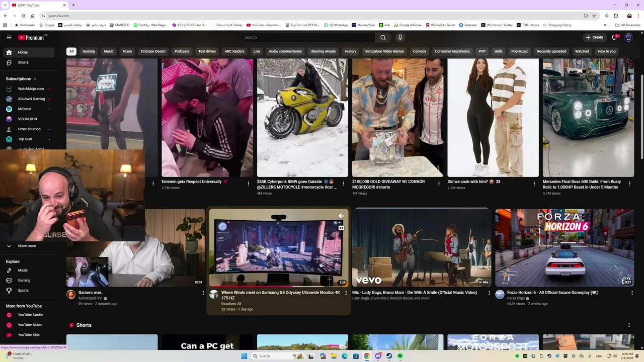Open Chrome extensions puzzle icon
Viewport: 644px width, 362px height.
pyautogui.click(x=616, y=16)
